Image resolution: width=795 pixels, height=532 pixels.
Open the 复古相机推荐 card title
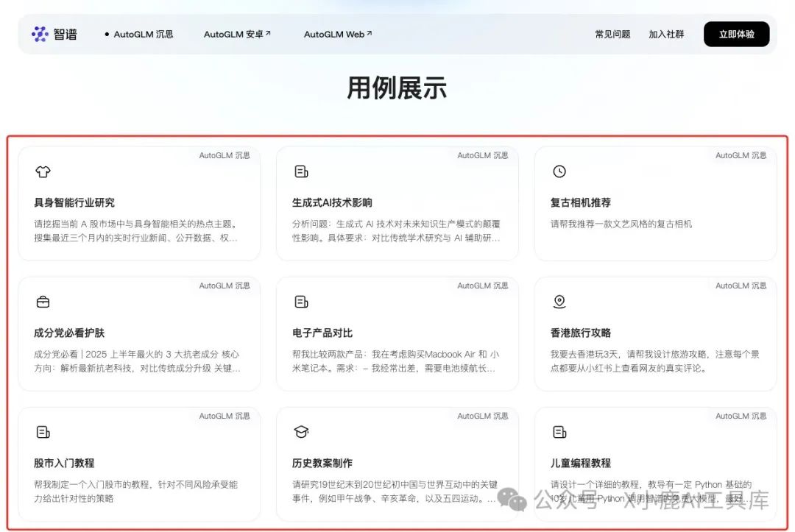coord(581,202)
